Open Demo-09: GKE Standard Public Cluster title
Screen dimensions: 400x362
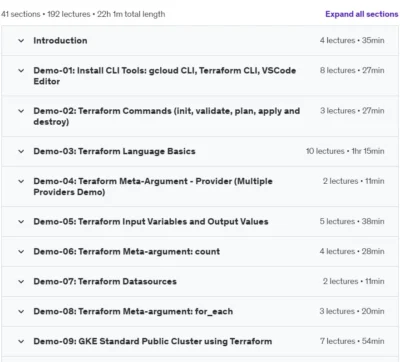153,342
